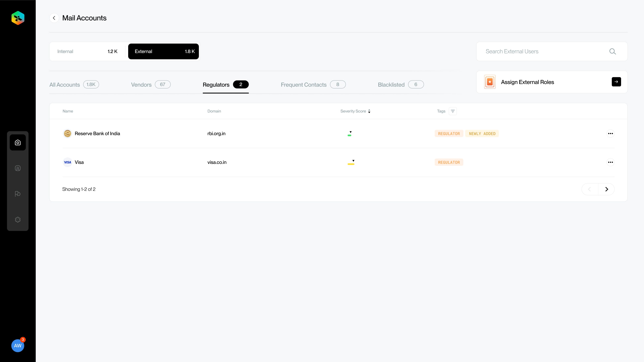
Task: Open the settings gear in sidebar
Action: tap(18, 220)
